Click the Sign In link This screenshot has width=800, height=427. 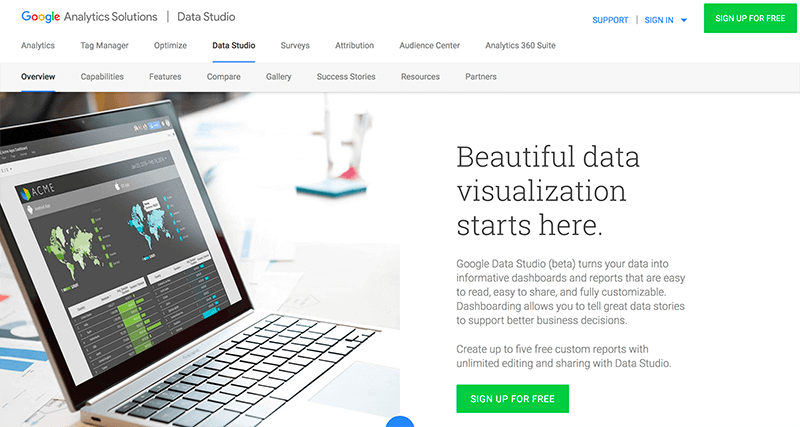point(659,20)
